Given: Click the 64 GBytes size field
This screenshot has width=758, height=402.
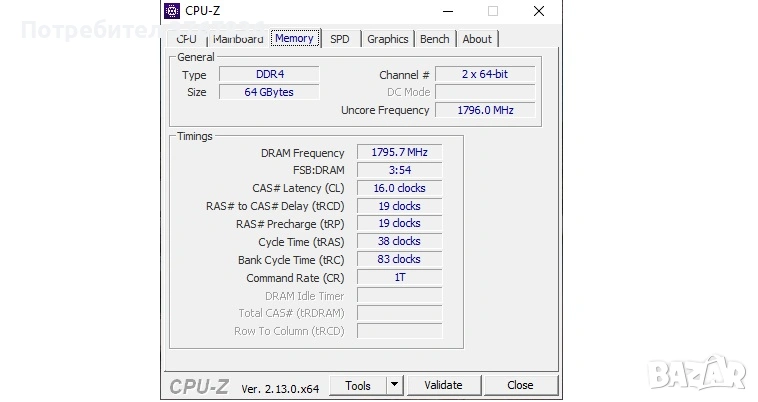Looking at the screenshot, I should 269,92.
